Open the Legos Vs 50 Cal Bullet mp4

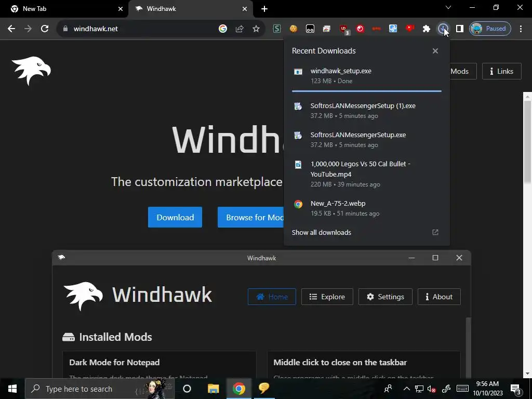pos(366,174)
